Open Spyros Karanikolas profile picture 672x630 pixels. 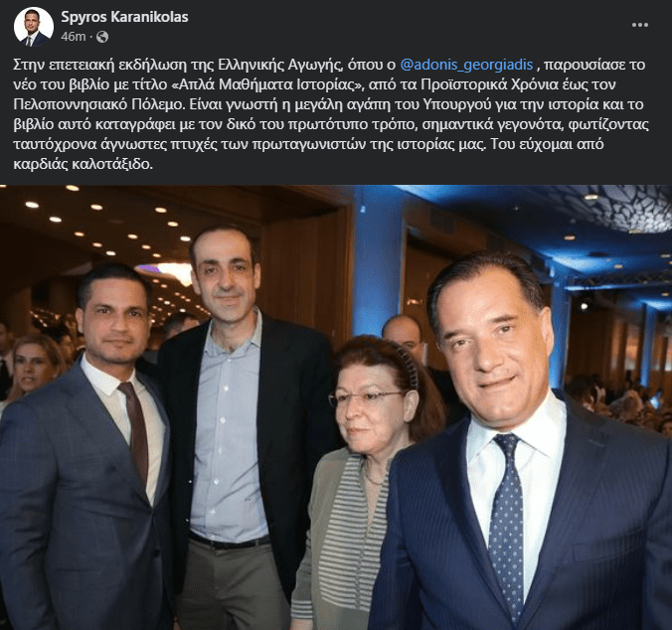pyautogui.click(x=34, y=26)
